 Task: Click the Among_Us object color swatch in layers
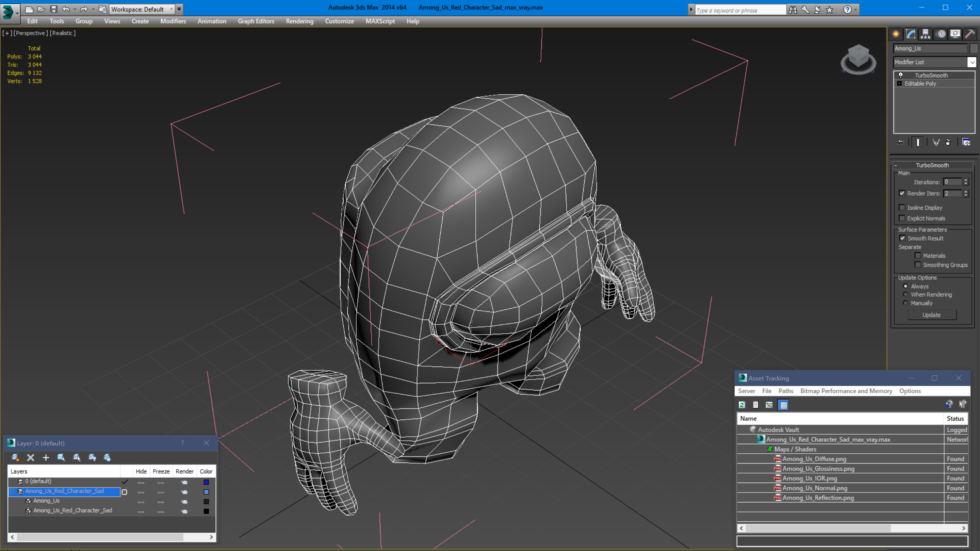click(206, 501)
